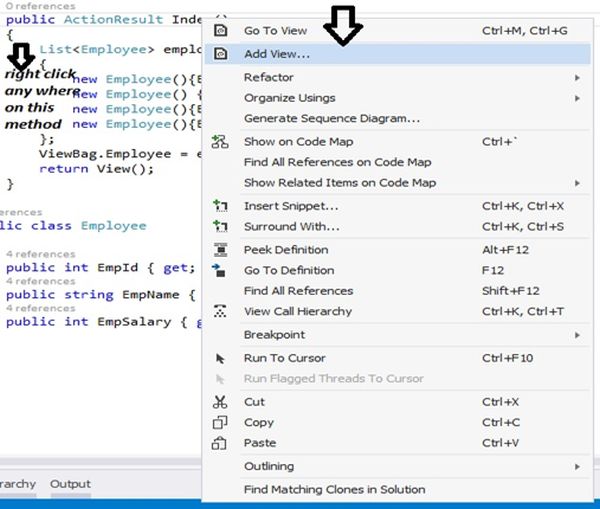Expand the Organize Usings submenu arrow
This screenshot has height=509, width=600.
(x=577, y=98)
